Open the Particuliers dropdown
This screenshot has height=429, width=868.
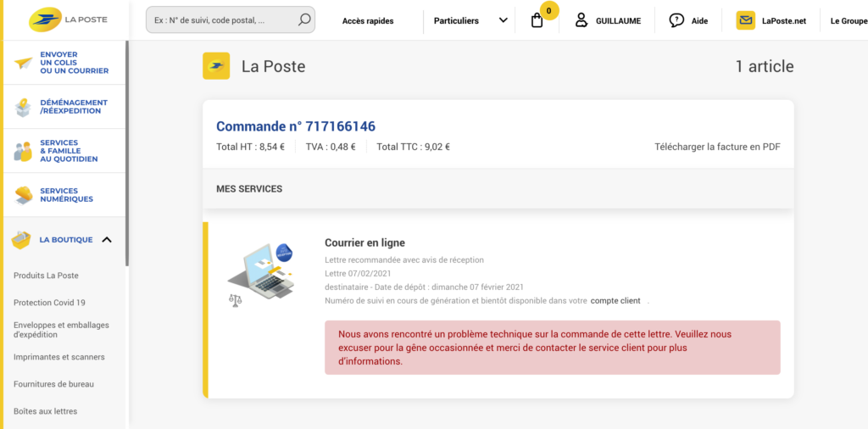pyautogui.click(x=470, y=20)
